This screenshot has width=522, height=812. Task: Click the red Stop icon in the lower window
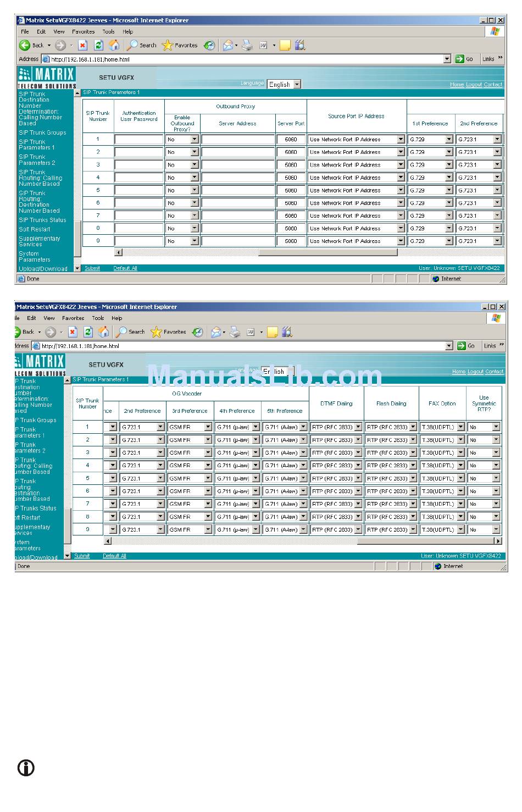[x=73, y=332]
